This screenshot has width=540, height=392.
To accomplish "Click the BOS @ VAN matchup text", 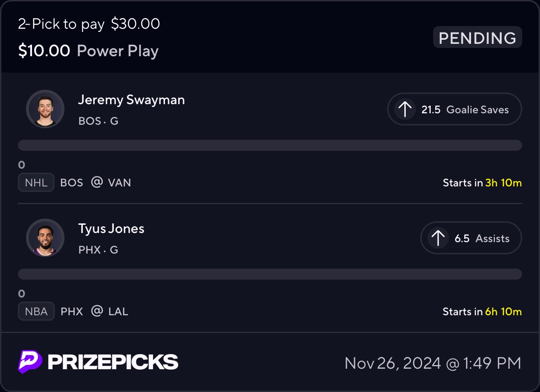I will click(95, 183).
